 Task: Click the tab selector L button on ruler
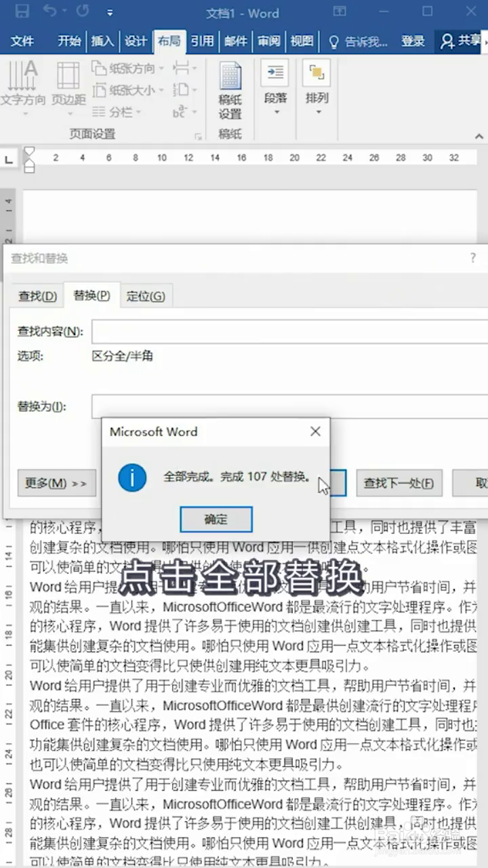pyautogui.click(x=8, y=160)
